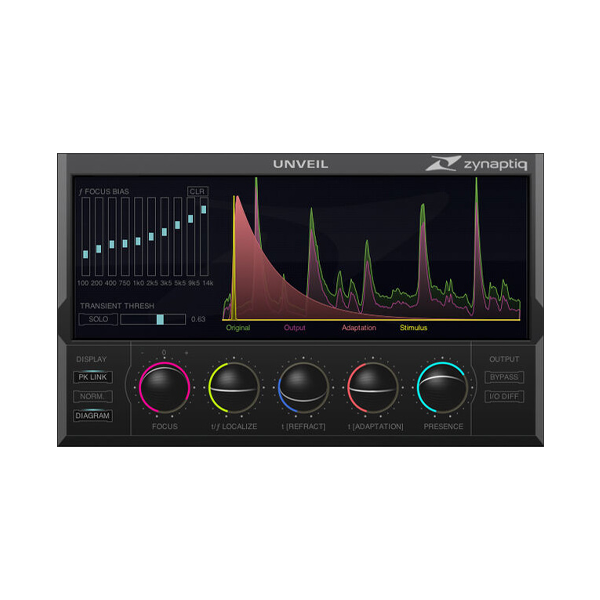Click the zynaptiq logo
This screenshot has width=600, height=600.
(x=477, y=164)
